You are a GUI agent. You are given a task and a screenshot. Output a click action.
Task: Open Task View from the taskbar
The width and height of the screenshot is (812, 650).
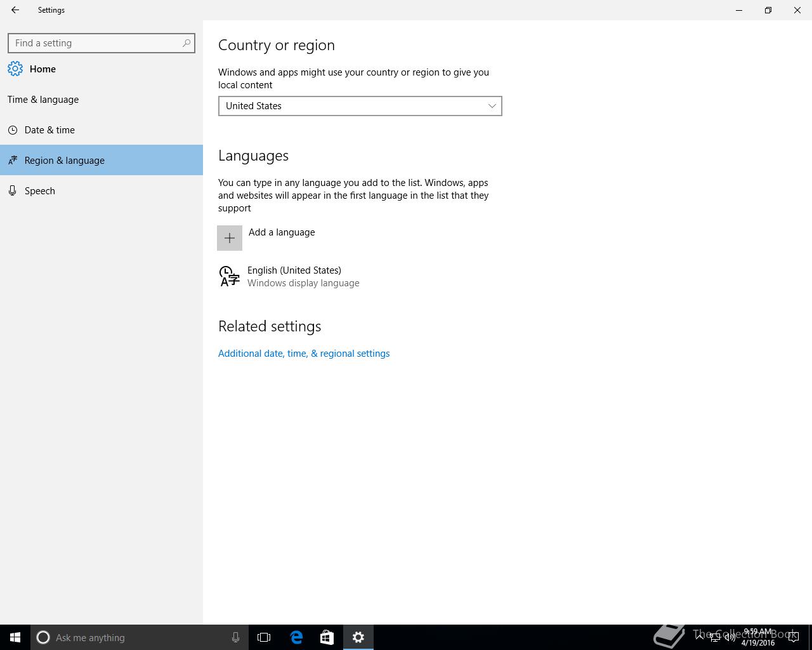[x=264, y=637]
